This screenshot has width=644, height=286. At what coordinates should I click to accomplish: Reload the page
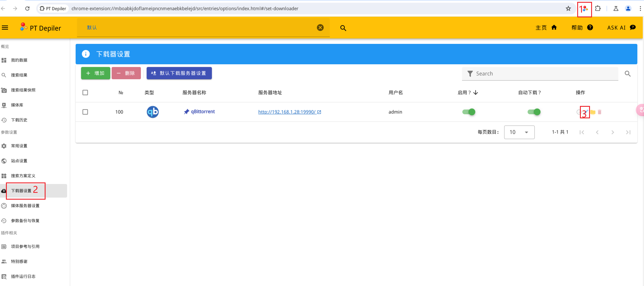(x=27, y=9)
